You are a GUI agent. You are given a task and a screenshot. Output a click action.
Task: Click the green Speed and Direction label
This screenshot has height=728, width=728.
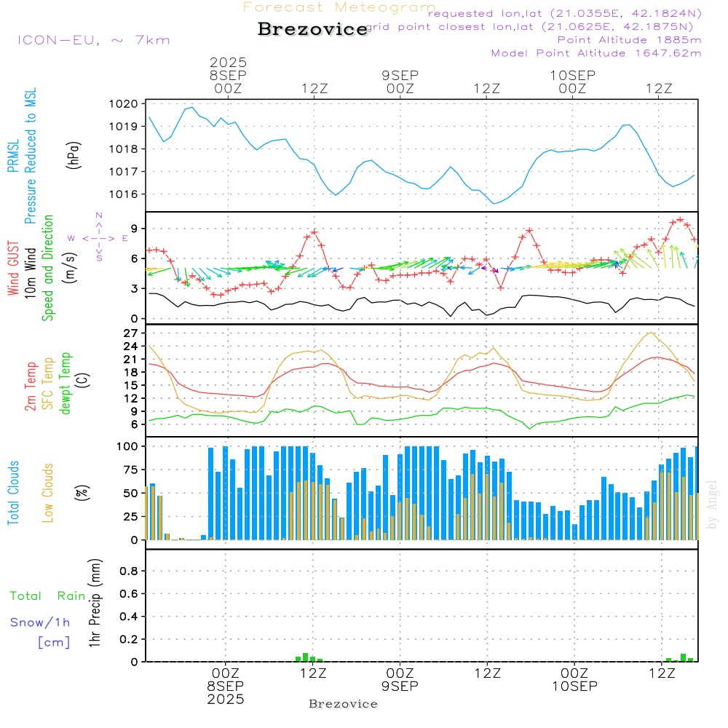click(48, 268)
